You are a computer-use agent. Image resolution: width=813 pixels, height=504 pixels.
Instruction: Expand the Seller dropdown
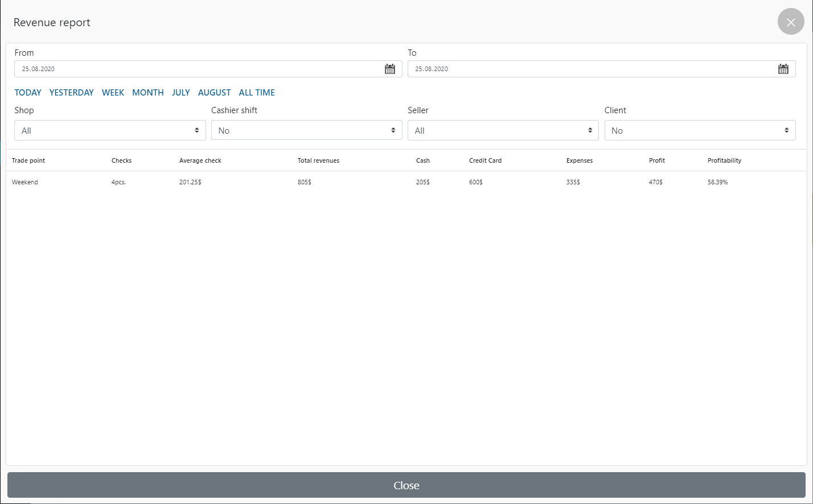click(503, 130)
